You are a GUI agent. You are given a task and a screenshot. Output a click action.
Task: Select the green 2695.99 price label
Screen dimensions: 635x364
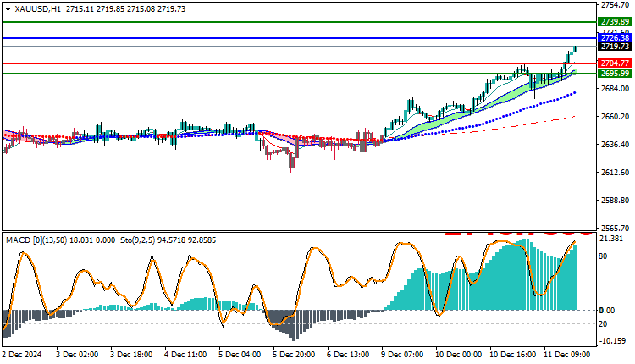click(615, 74)
